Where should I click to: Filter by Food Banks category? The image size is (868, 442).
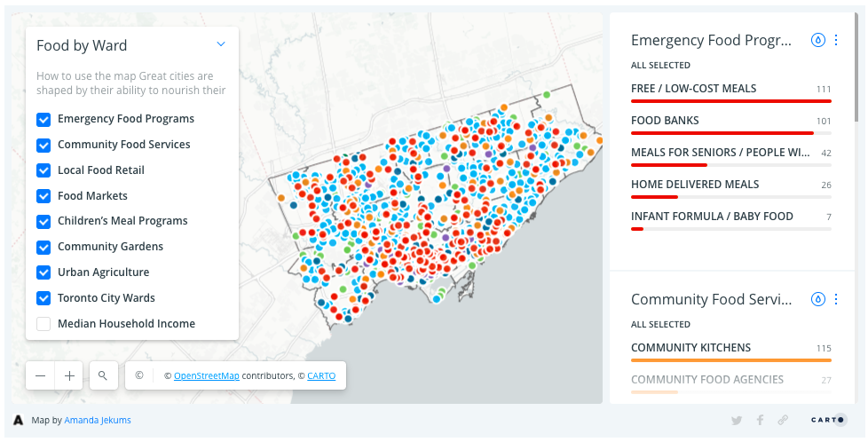(665, 121)
